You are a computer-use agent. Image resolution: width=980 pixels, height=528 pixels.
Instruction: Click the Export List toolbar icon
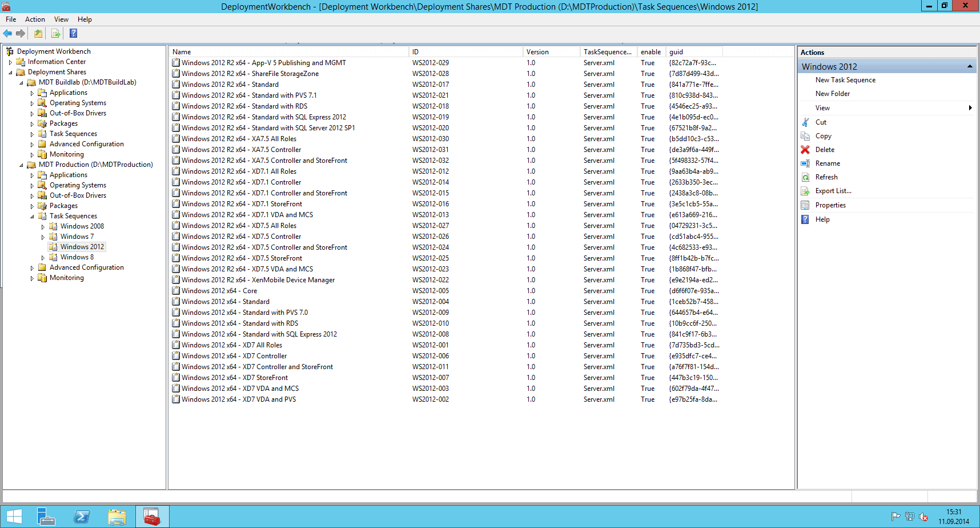click(x=56, y=34)
